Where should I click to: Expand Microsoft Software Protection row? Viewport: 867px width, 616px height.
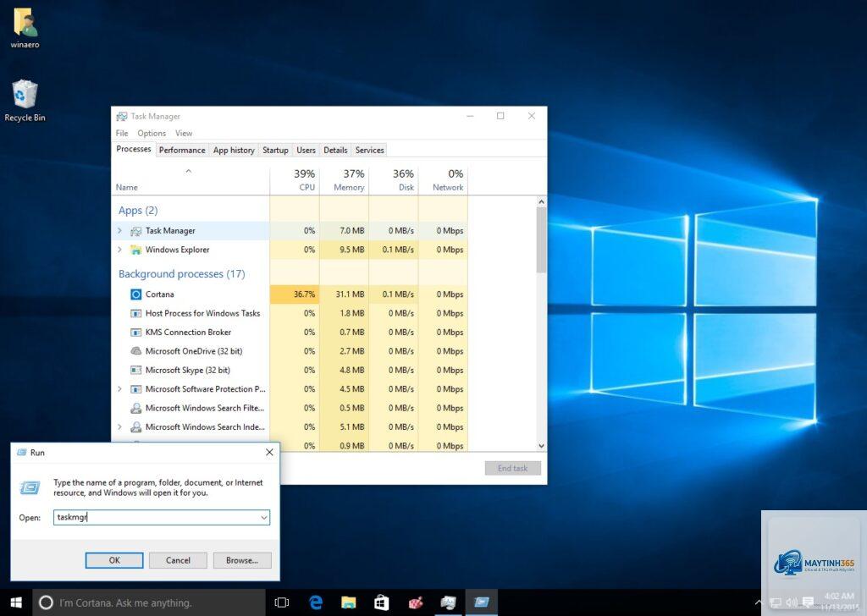(x=119, y=389)
